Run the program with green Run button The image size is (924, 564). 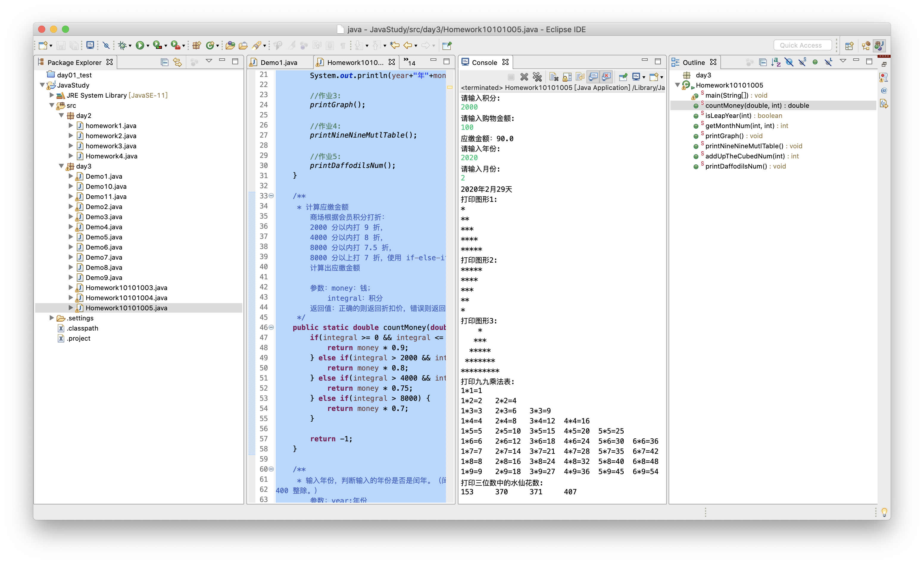(140, 45)
